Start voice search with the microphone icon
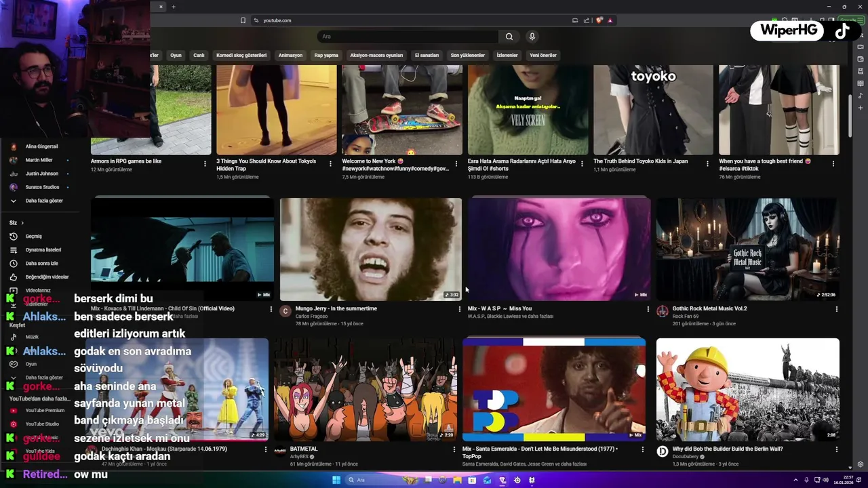Viewport: 868px width, 488px height. 532,37
